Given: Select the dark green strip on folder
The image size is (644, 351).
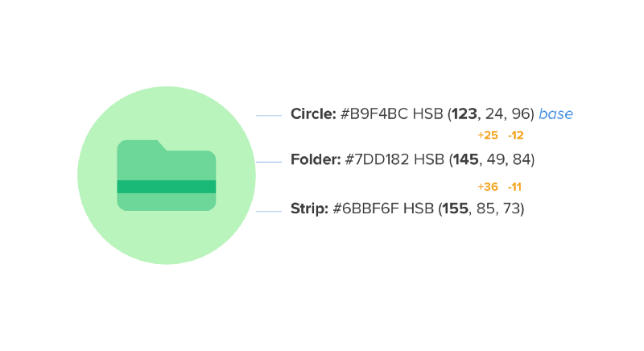Looking at the screenshot, I should point(166,187).
